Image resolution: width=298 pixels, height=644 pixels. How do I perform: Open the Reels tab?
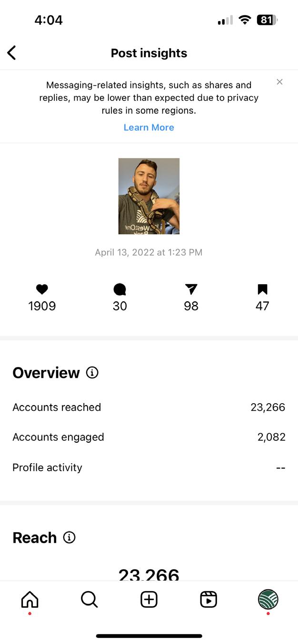pos(209,600)
